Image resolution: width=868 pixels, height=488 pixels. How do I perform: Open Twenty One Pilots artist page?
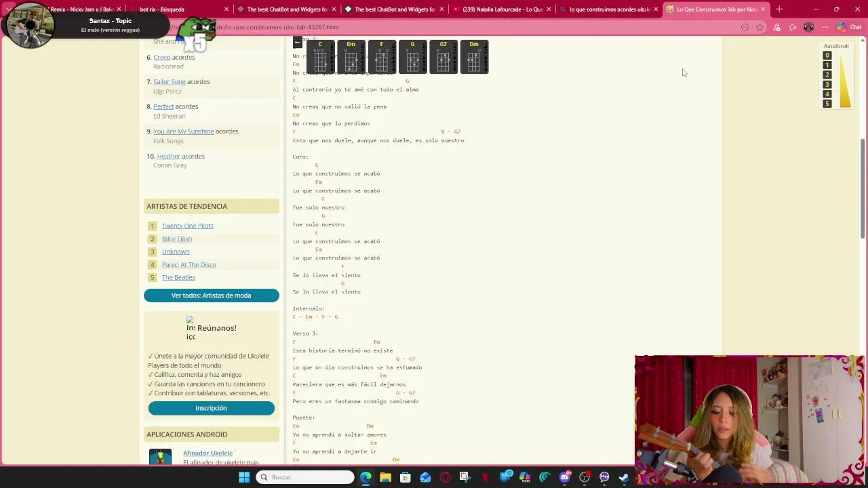coord(187,226)
